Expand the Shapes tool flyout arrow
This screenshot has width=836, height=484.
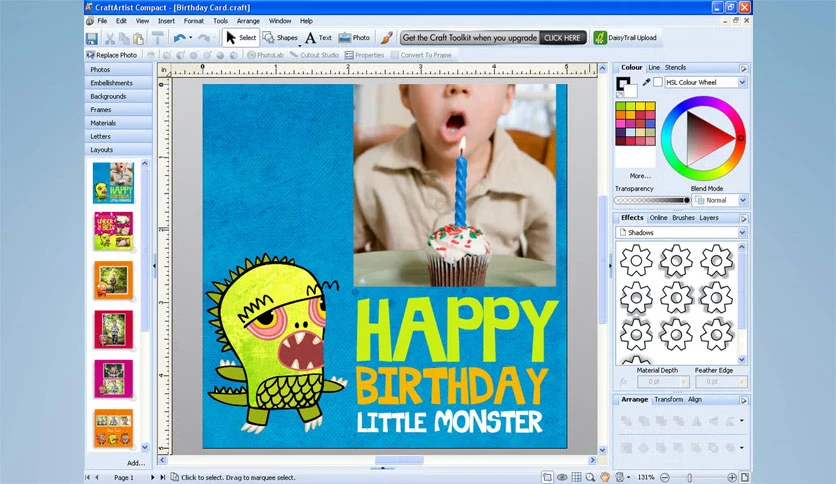click(299, 46)
